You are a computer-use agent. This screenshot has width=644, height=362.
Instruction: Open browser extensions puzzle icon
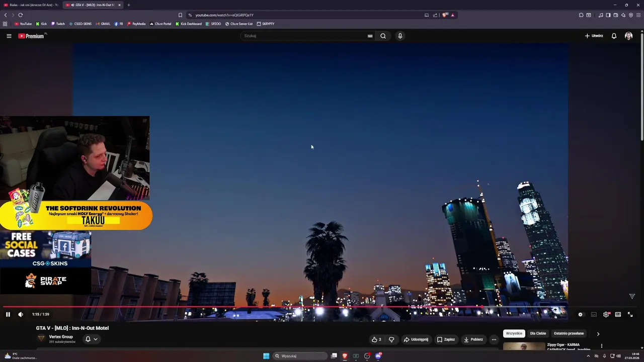[x=581, y=15]
